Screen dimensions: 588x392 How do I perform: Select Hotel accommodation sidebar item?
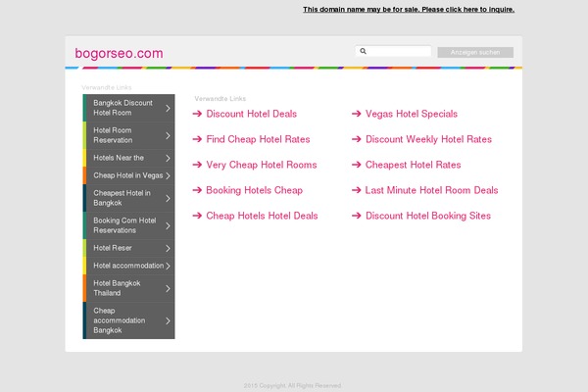[128, 266]
